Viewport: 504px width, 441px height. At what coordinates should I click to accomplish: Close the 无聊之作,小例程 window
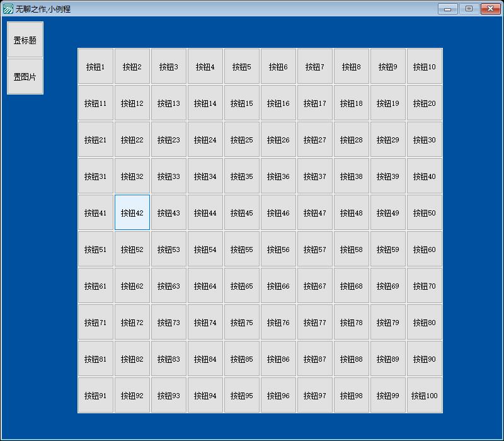pyautogui.click(x=491, y=9)
